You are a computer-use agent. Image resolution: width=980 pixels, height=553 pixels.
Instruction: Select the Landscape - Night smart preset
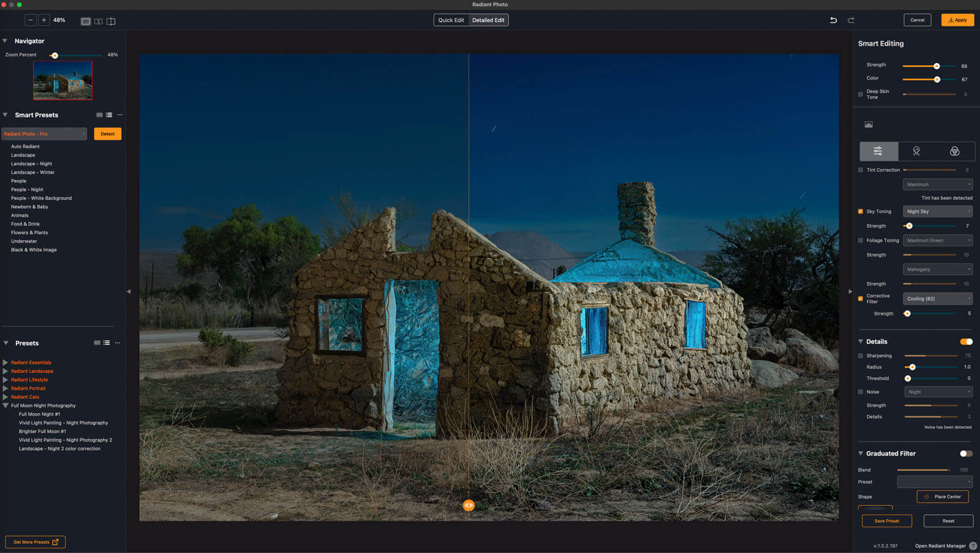[x=31, y=164]
